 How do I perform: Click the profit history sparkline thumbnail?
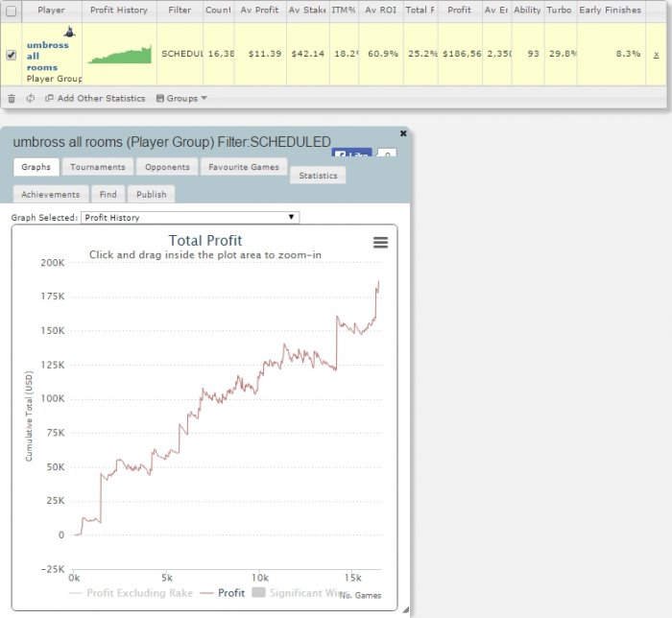click(x=120, y=55)
